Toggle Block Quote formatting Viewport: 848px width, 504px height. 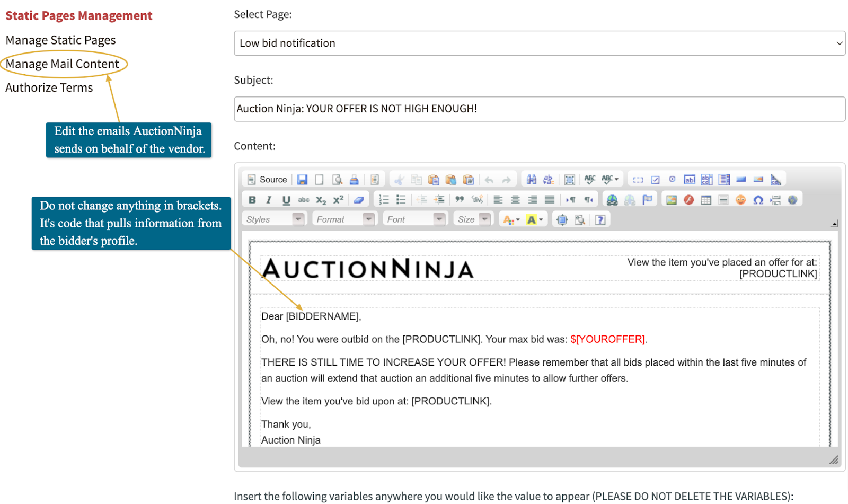click(460, 200)
